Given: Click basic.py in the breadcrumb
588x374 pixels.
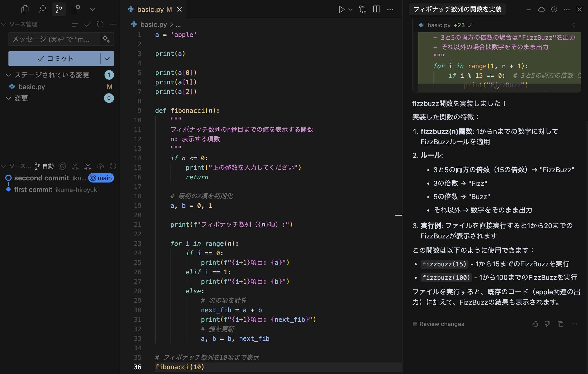Looking at the screenshot, I should 154,25.
